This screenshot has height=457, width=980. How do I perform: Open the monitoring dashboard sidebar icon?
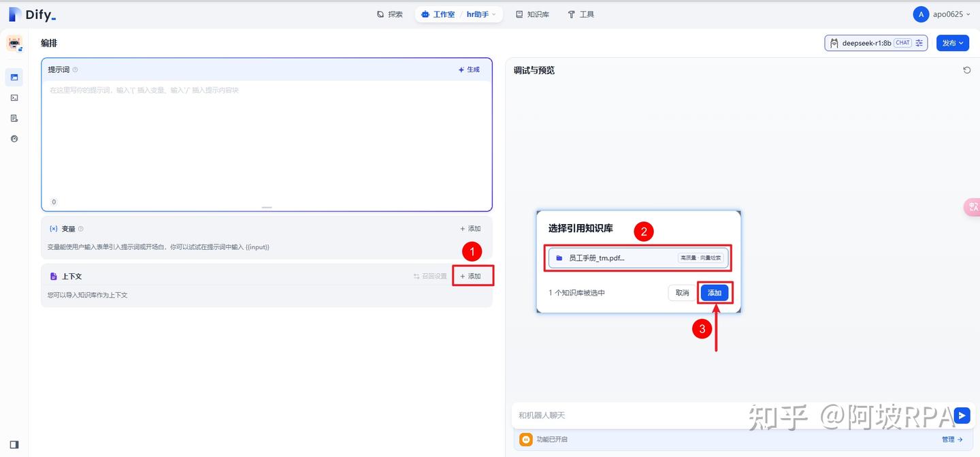[14, 138]
